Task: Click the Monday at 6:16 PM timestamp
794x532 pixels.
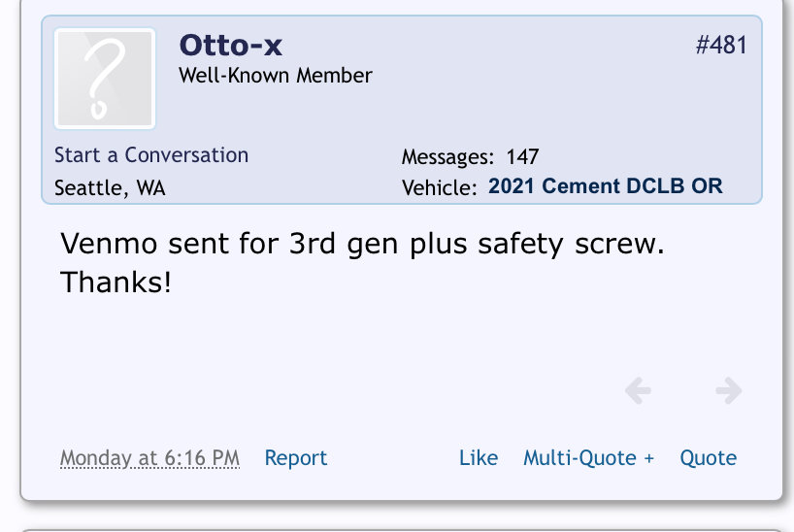Action: [149, 458]
